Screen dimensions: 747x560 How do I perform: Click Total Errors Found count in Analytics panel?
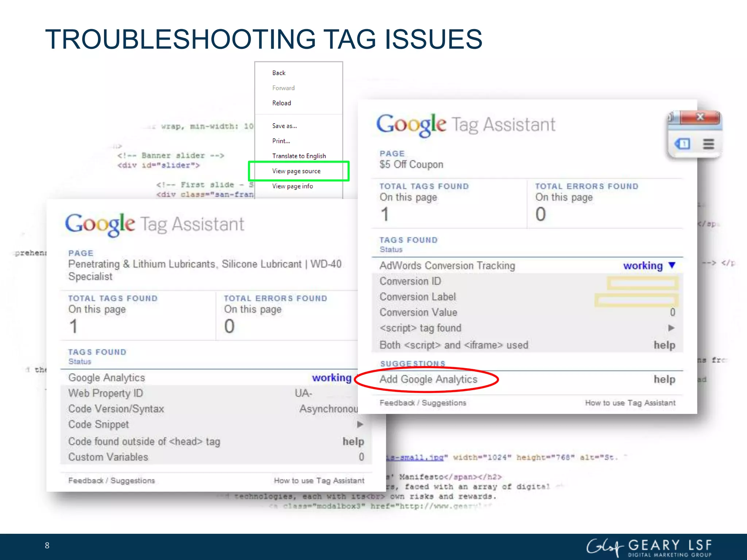click(229, 326)
